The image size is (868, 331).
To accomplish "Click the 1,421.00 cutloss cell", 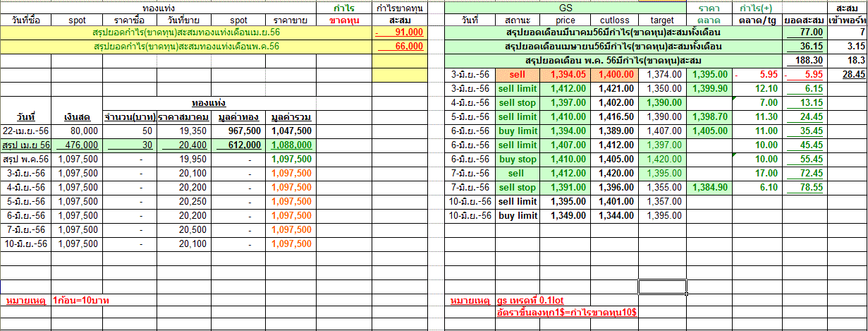I will (614, 89).
